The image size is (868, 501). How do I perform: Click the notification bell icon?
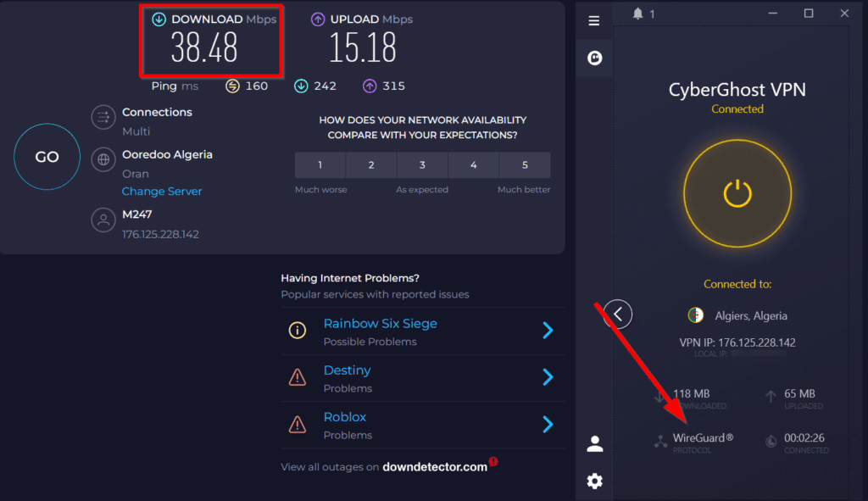pyautogui.click(x=639, y=13)
